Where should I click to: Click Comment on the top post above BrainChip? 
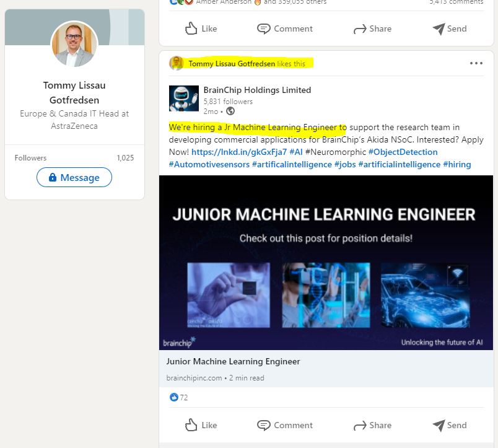tap(285, 29)
